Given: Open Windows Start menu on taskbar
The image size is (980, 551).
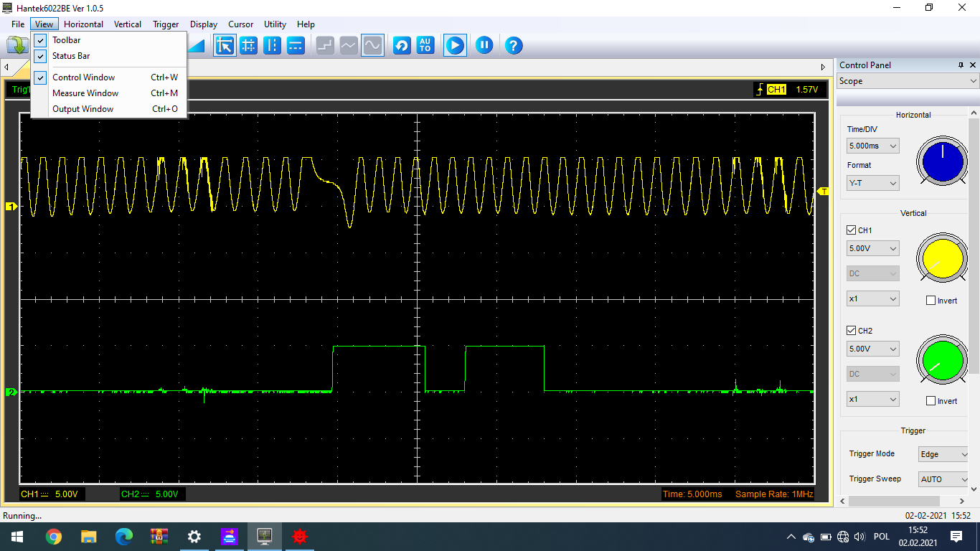Looking at the screenshot, I should pos(16,537).
